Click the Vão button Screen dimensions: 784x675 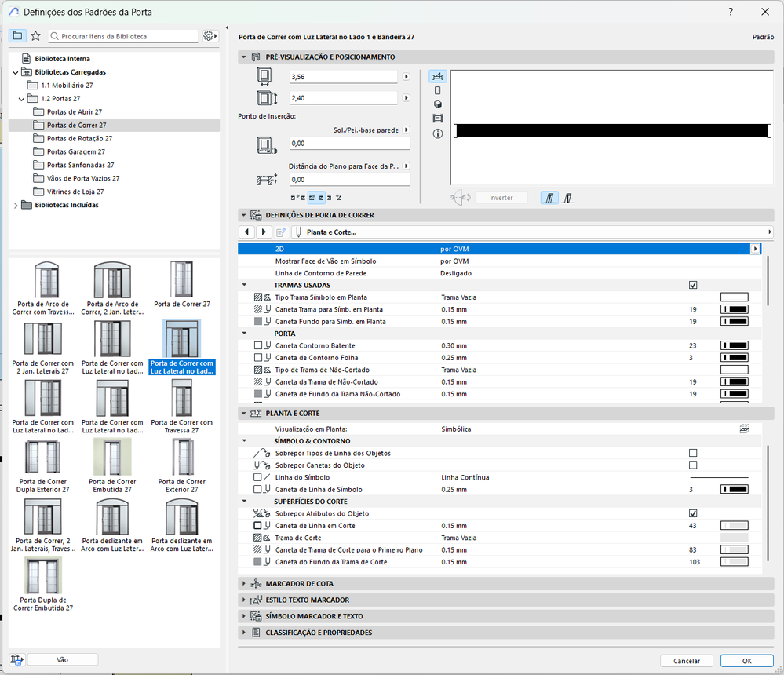[63, 659]
